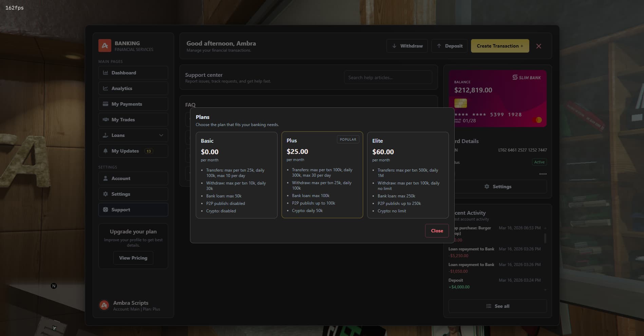This screenshot has height=336, width=644.
Task: Click the $212,819.00 balance value
Action: coord(473,90)
